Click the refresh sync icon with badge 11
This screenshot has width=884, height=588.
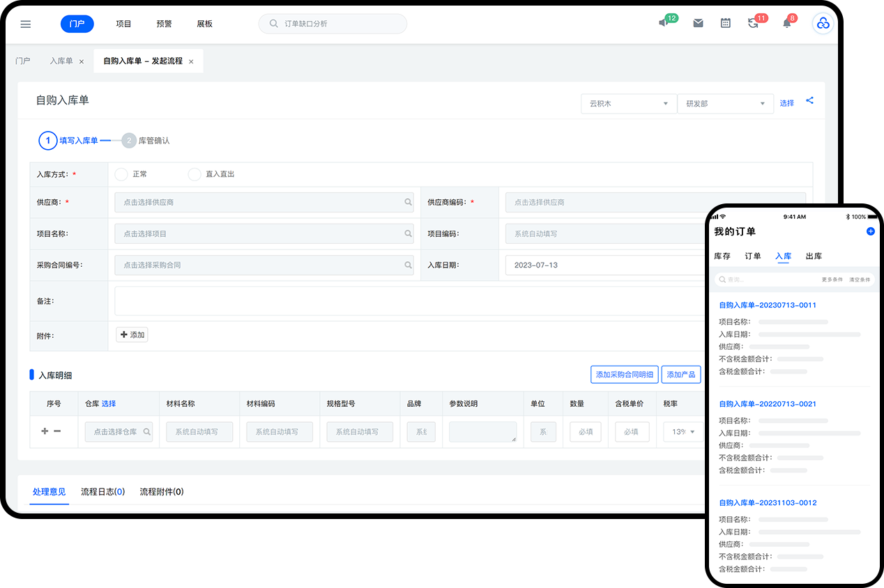click(x=753, y=23)
